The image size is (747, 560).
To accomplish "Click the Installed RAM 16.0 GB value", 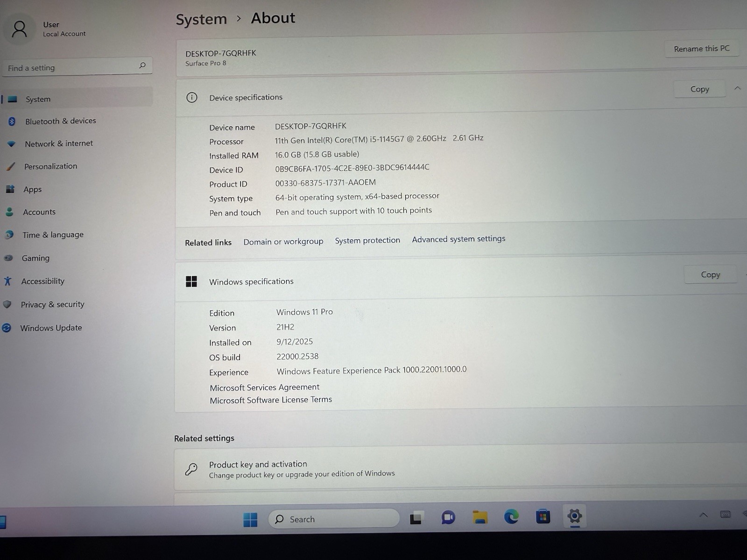I will [x=317, y=154].
